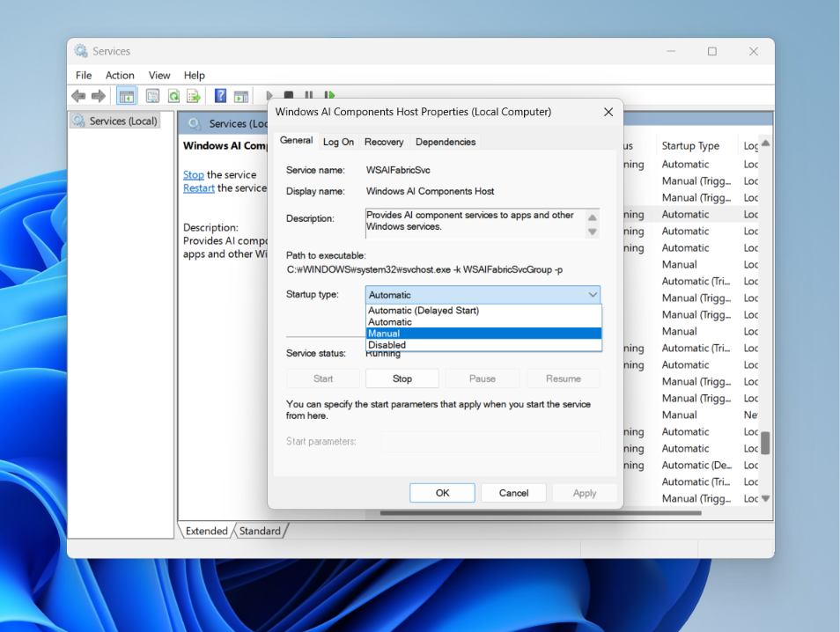Click the 'Restart' the service link
Viewport: 840px width, 632px height.
(x=199, y=188)
